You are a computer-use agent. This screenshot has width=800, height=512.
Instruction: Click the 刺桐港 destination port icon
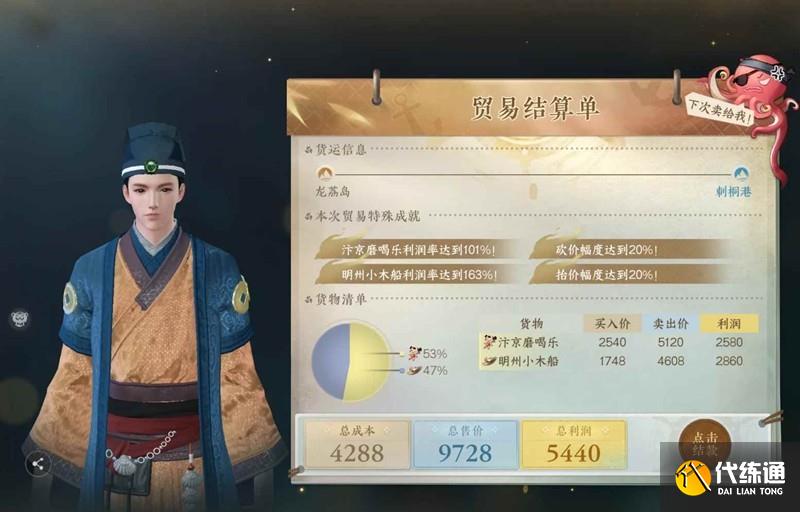pyautogui.click(x=740, y=174)
